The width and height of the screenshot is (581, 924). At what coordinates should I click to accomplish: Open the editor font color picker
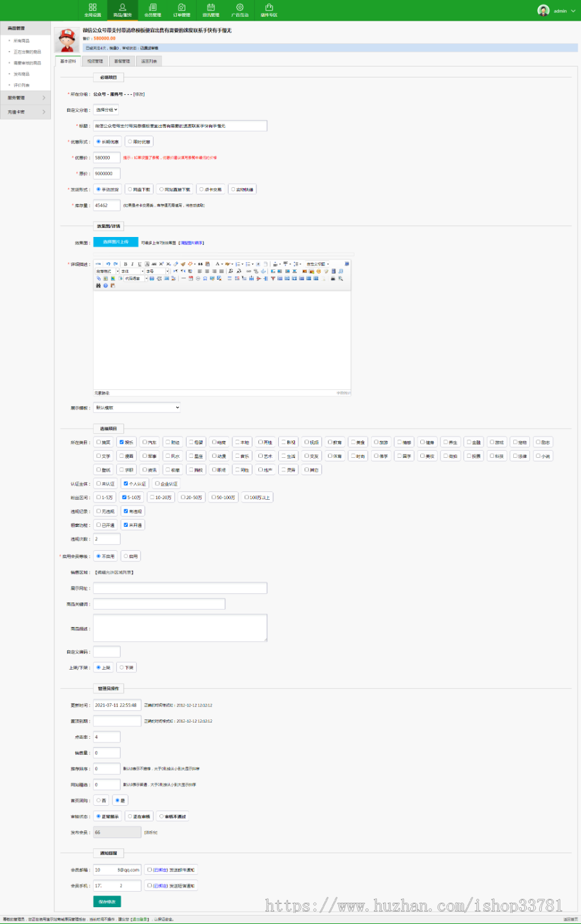pos(218,264)
